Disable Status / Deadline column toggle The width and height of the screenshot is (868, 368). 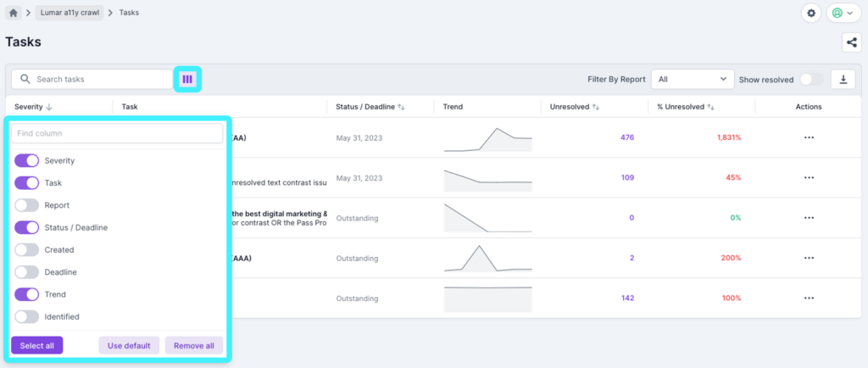tap(26, 227)
